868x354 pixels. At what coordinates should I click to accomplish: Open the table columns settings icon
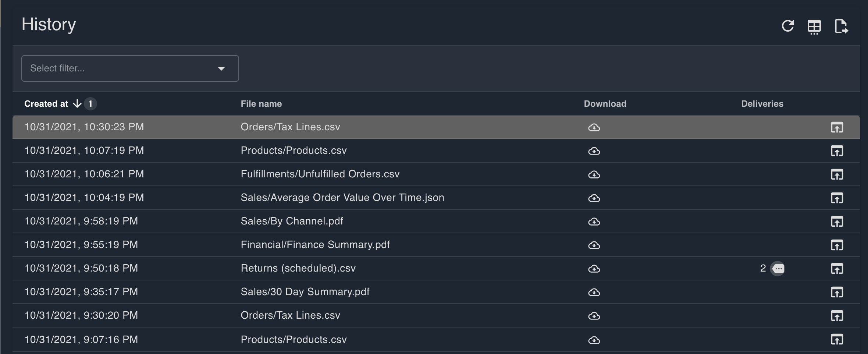[814, 26]
